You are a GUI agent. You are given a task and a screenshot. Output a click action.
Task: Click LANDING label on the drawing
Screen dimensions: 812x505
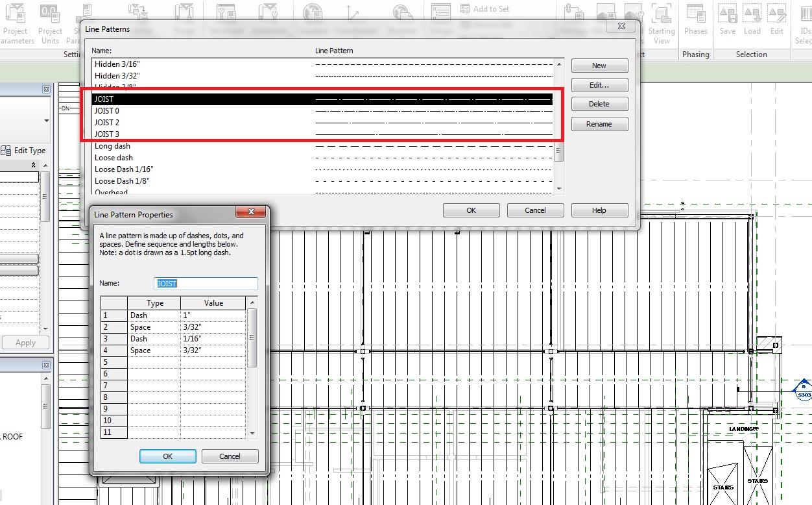tap(743, 429)
